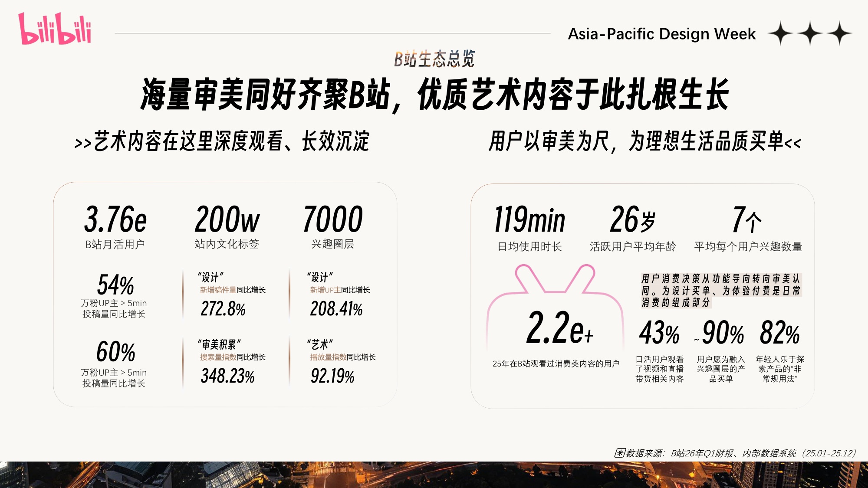Click the '日活用户观看了视频和直播带货相关内容' caption
Viewport: 868px width, 488px height.
pos(660,369)
